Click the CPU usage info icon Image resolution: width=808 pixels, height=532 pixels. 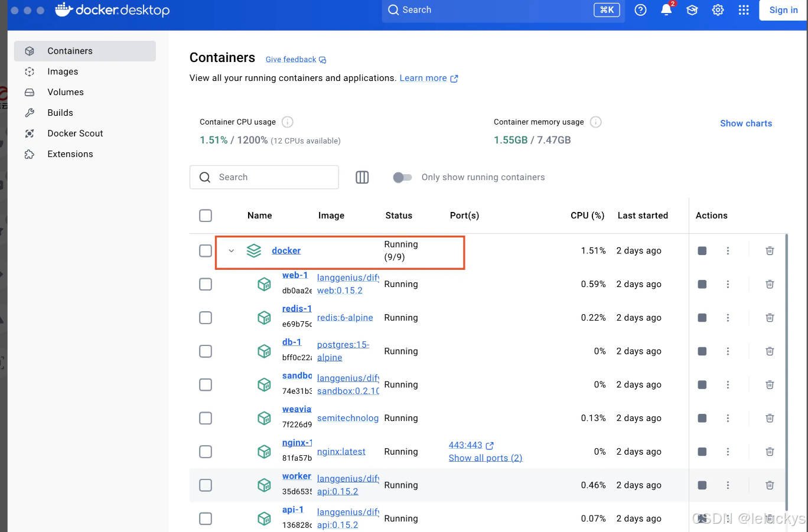(x=288, y=122)
